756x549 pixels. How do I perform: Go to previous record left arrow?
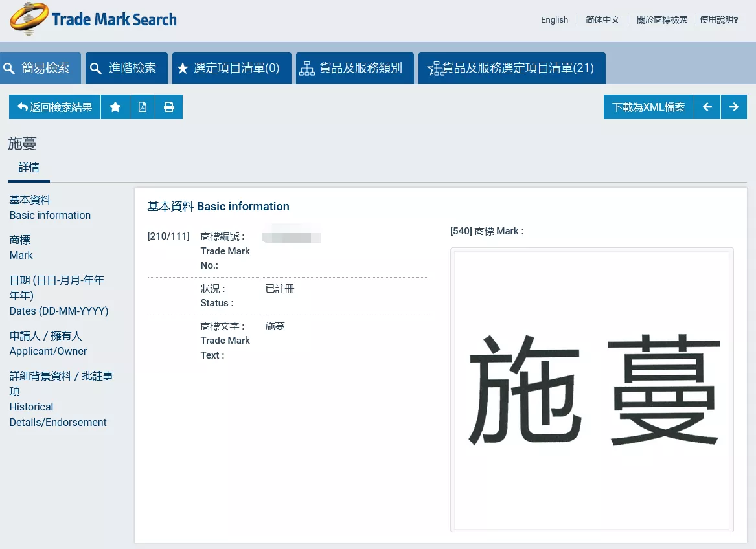click(x=707, y=107)
